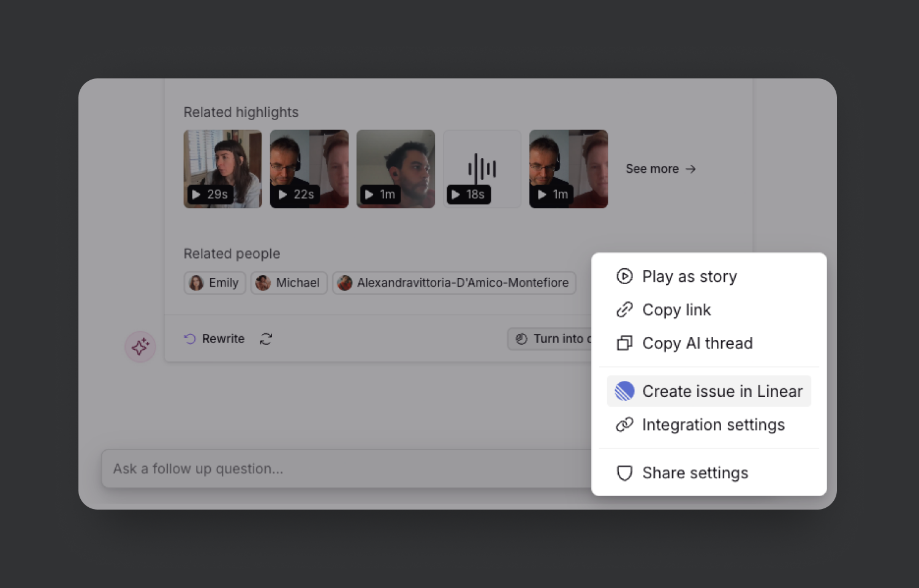Click the link icon beside Integration settings
Image resolution: width=919 pixels, height=588 pixels.
624,424
